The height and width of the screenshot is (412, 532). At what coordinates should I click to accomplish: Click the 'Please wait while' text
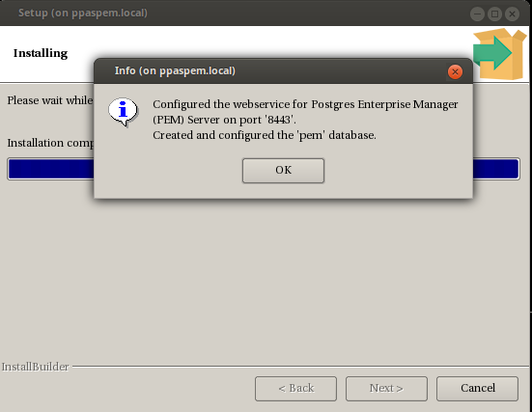tap(50, 100)
